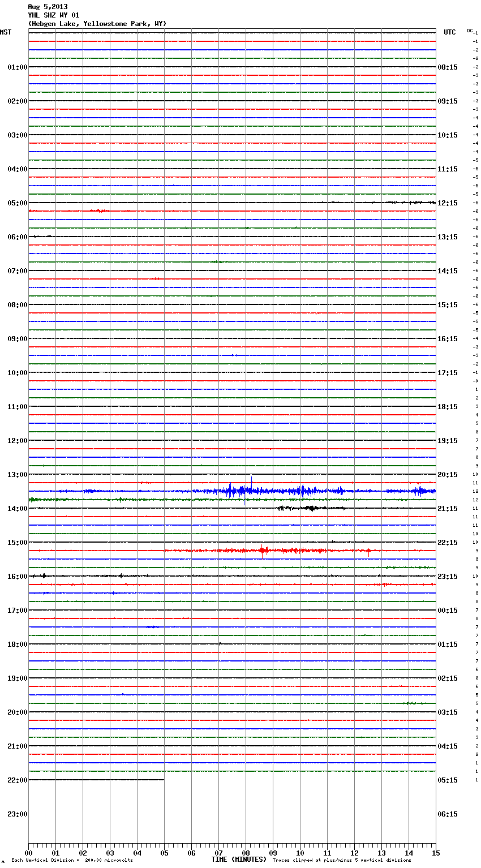Image resolution: width=481 pixels, height=868 pixels.
Task: Select the 23:00 MST time label
Action: (x=18, y=814)
